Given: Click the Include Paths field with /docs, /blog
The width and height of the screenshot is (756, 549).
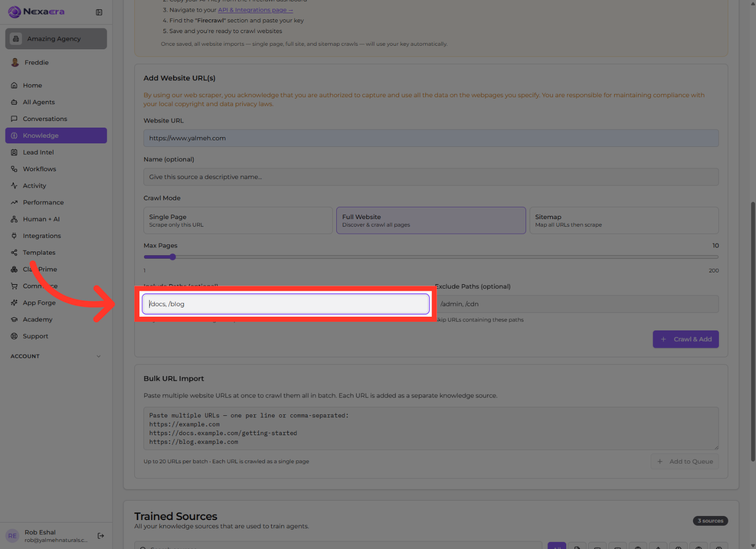Looking at the screenshot, I should point(286,304).
